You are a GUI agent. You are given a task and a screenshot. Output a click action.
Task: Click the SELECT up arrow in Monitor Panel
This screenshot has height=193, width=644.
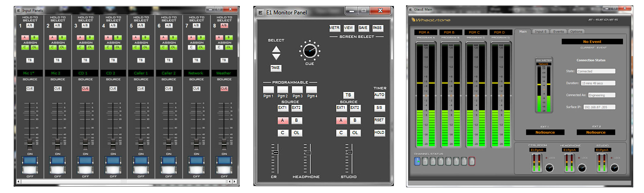pos(276,49)
